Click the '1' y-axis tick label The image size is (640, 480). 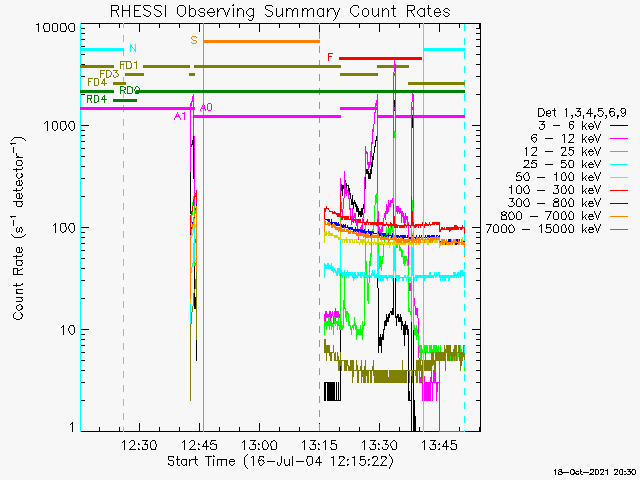pos(72,427)
